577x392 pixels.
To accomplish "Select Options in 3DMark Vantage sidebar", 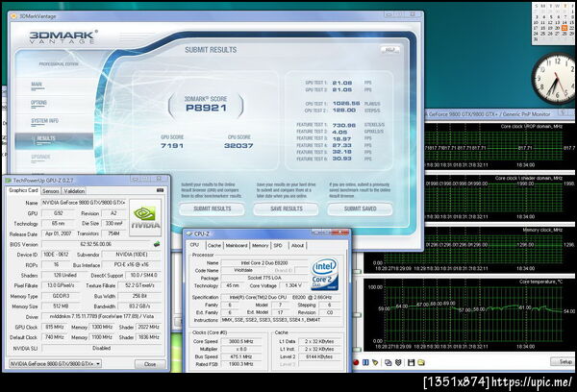I will click(x=38, y=104).
